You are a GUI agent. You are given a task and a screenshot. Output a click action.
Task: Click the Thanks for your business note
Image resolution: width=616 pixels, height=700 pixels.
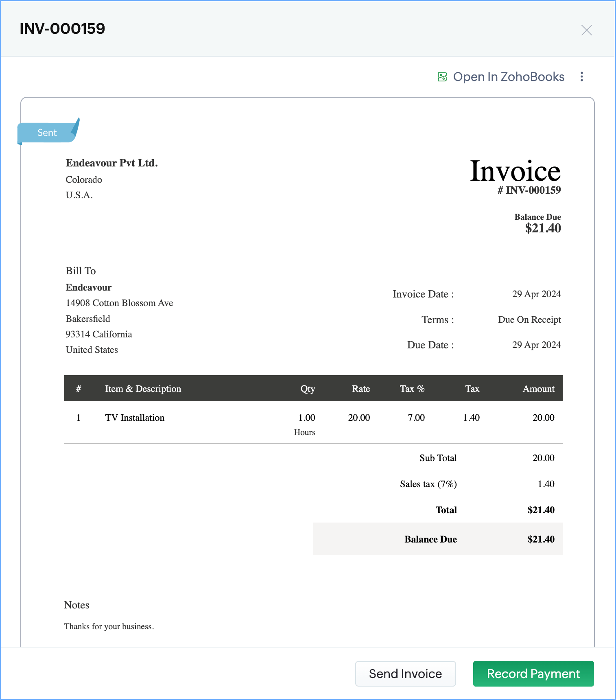coord(109,626)
